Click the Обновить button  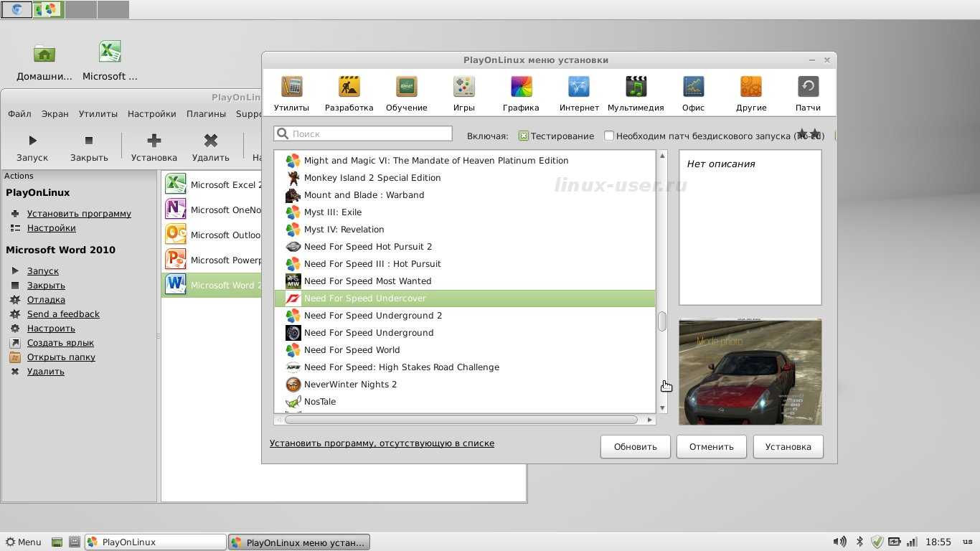tap(635, 446)
